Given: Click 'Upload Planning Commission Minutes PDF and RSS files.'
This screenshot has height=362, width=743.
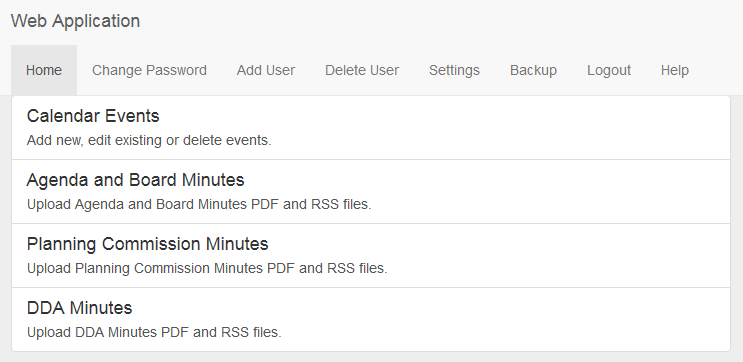Looking at the screenshot, I should coord(207,269).
